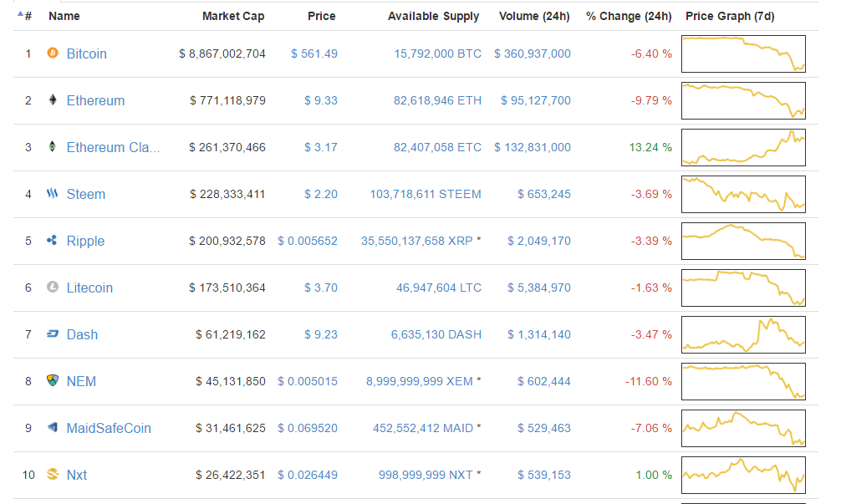Select Nxt change 1.00 %
846x504 pixels.
tap(654, 475)
